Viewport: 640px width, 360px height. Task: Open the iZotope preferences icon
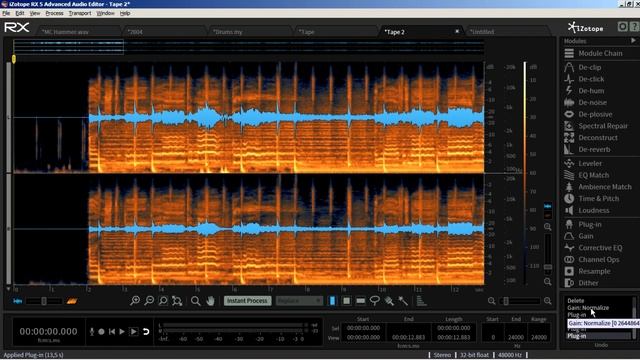[x=622, y=27]
